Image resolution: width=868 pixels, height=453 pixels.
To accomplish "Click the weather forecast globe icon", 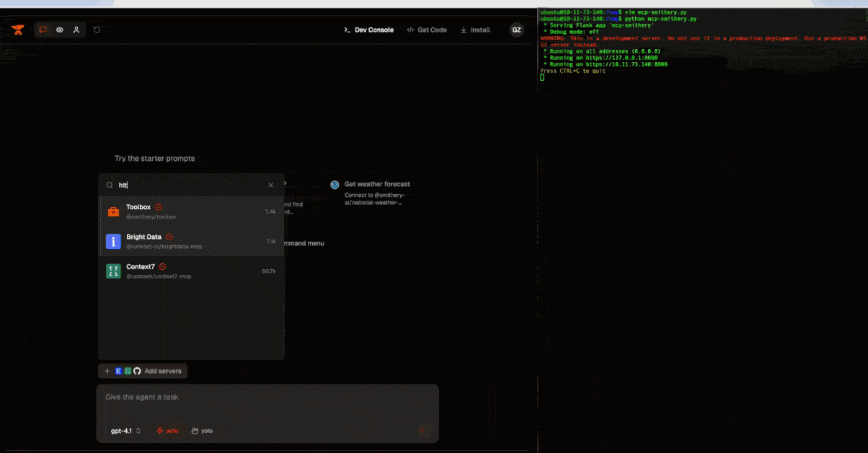I will (x=335, y=185).
